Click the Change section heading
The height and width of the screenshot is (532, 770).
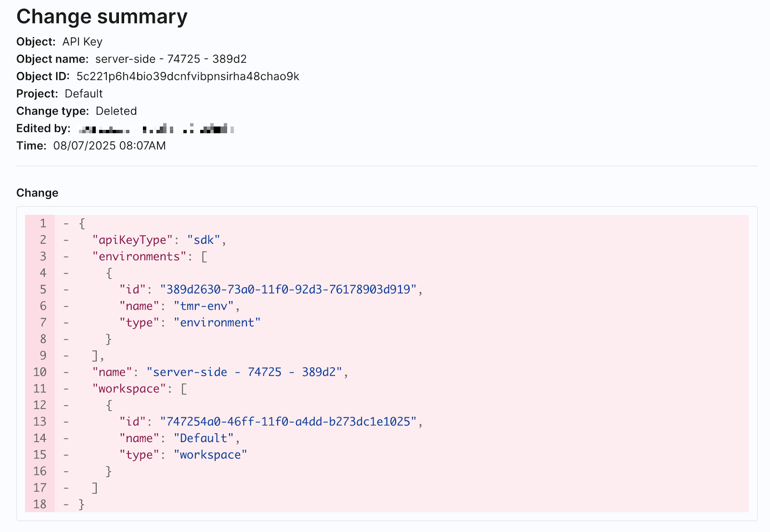(x=37, y=193)
